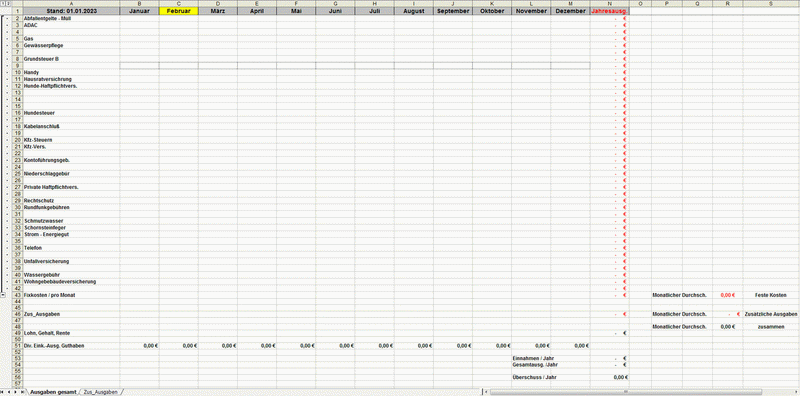This screenshot has height=396, width=800.
Task: Click horizontal scrollbar left arrow
Action: pyautogui.click(x=487, y=392)
